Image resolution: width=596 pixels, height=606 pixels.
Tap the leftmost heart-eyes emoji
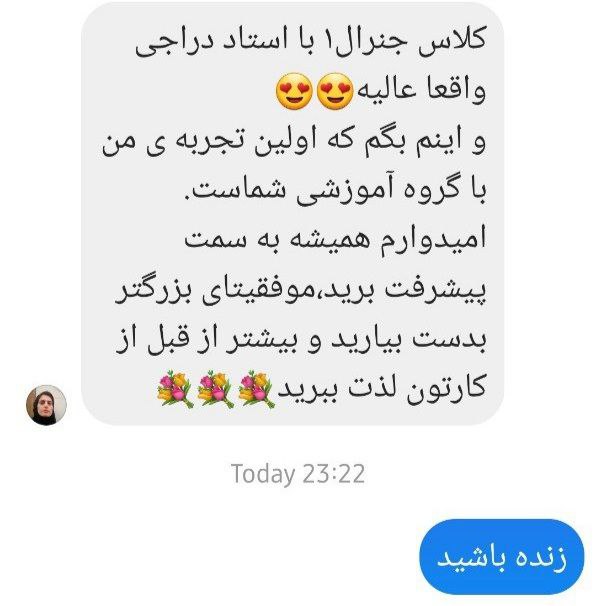pyautogui.click(x=294, y=91)
